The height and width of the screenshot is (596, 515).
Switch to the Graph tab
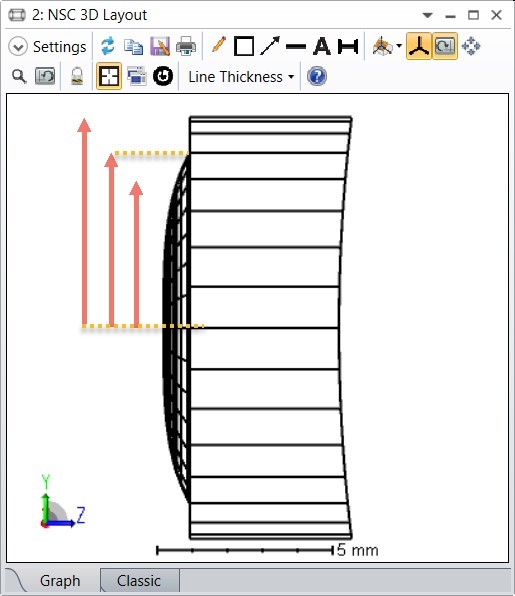[x=60, y=580]
